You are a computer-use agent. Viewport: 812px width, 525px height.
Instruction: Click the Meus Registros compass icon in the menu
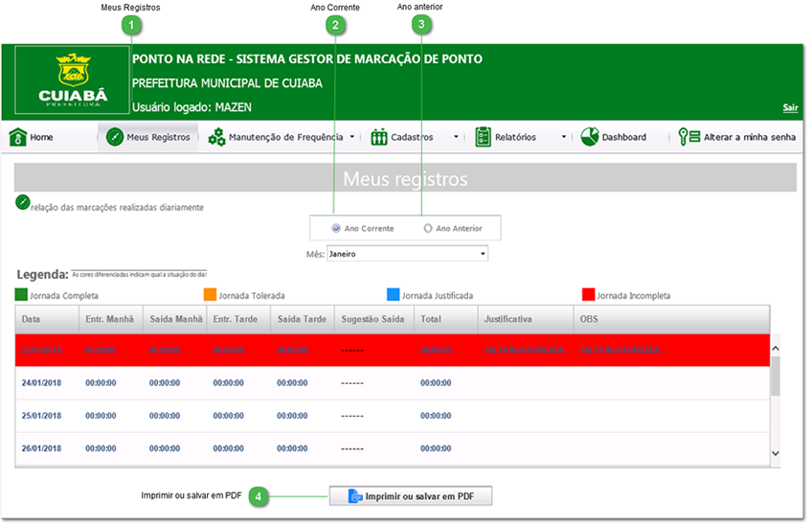pos(115,137)
